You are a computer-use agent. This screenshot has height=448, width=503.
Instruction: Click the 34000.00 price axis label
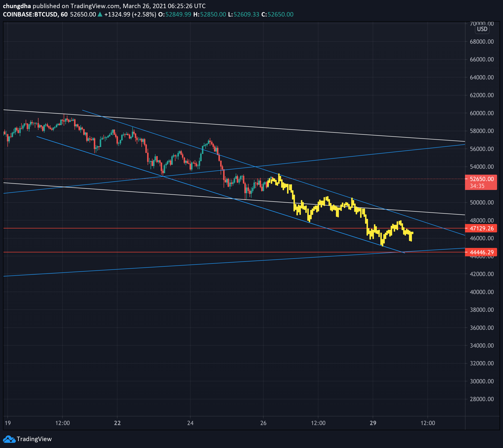coord(482,346)
